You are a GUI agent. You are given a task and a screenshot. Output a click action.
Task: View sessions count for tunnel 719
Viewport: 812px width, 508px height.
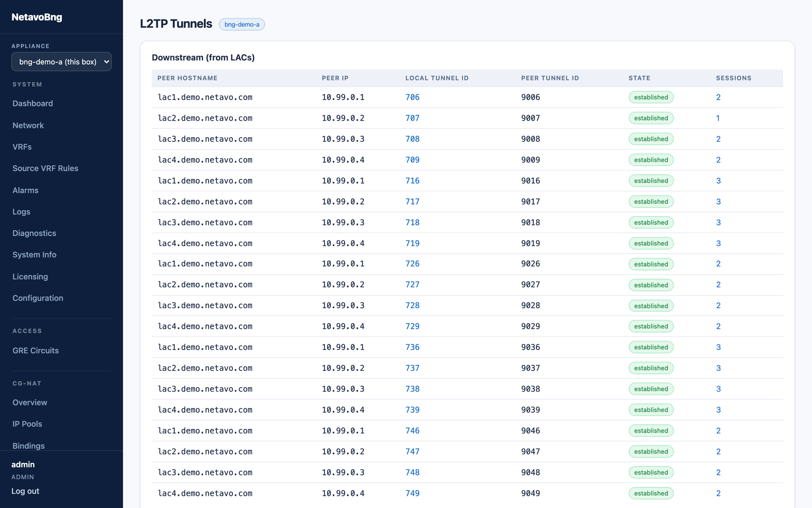[x=718, y=243]
